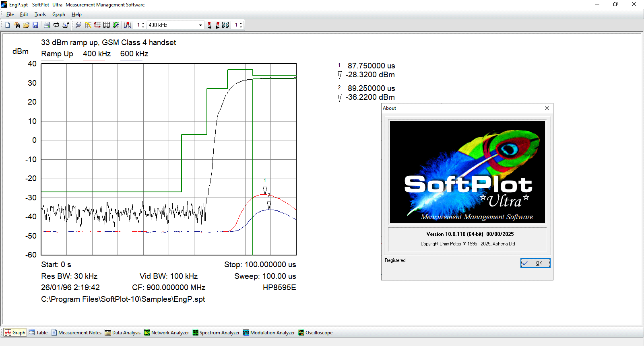644x346 pixels.
Task: Select the magnifier zoom tool
Action: (78, 25)
